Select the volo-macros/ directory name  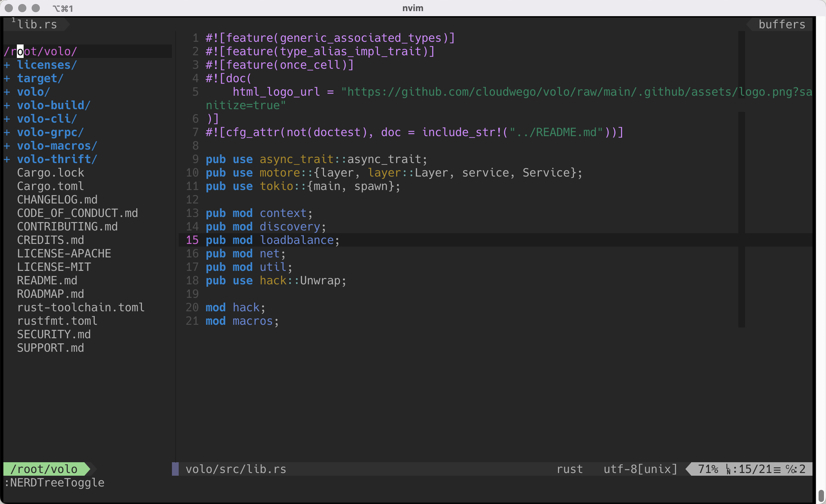[57, 146]
